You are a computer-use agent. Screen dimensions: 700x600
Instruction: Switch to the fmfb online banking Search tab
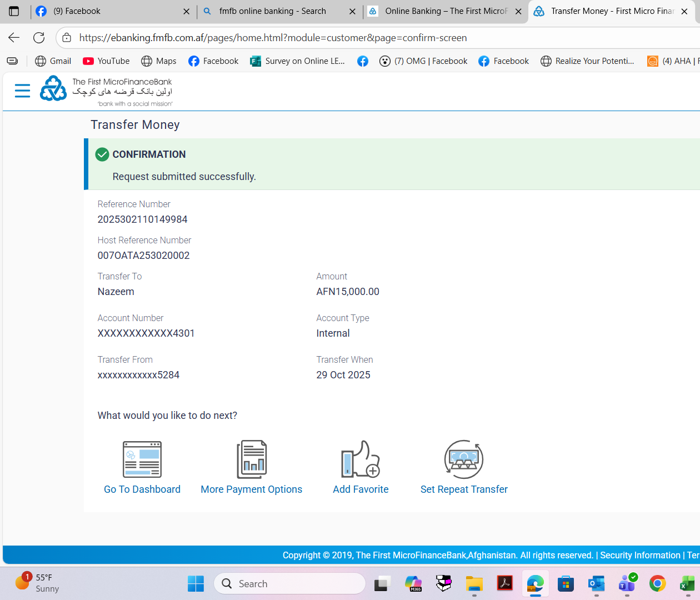[272, 11]
